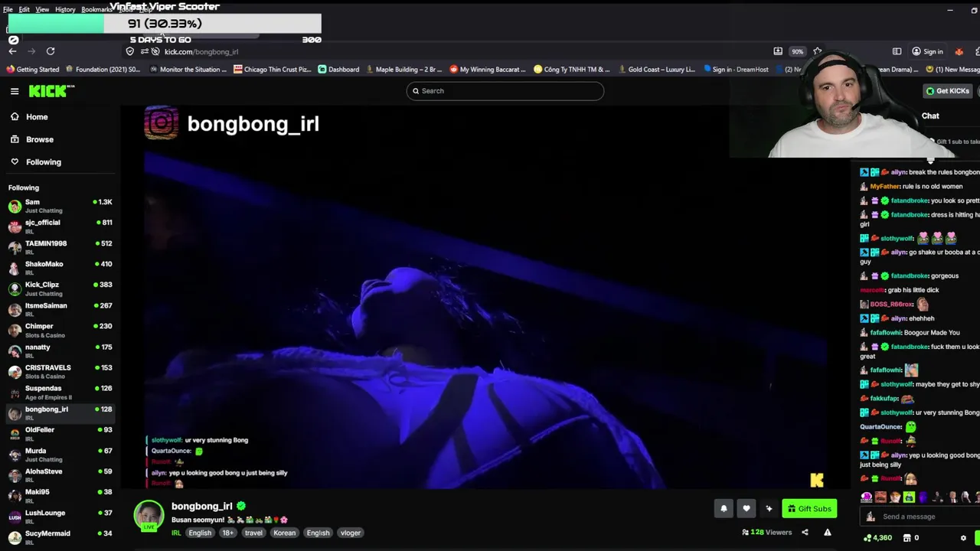Open sjc_official channel in sidebar
Image resolution: width=980 pixels, height=551 pixels.
click(60, 226)
